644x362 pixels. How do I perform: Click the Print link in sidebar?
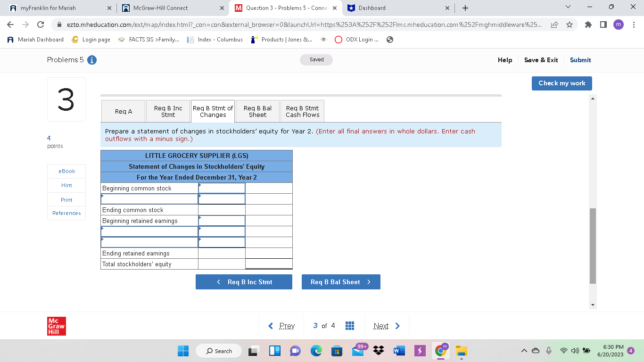[66, 200]
